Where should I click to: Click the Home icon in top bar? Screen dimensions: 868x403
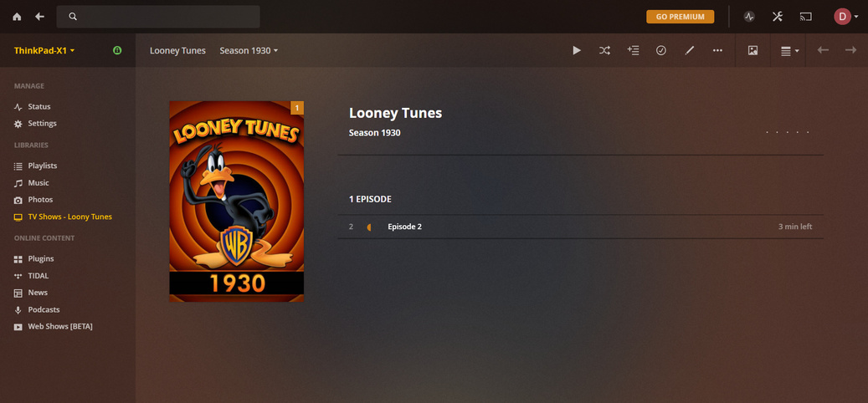coord(17,17)
